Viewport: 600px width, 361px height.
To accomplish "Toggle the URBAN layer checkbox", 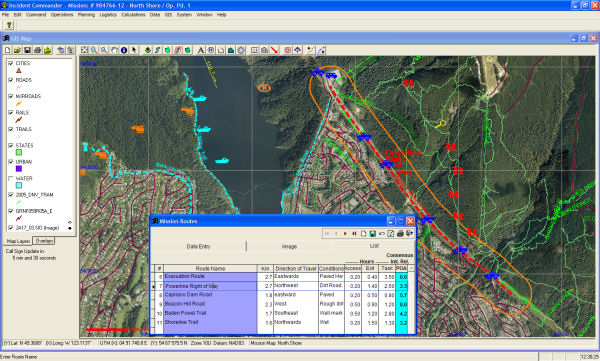I will (x=11, y=162).
